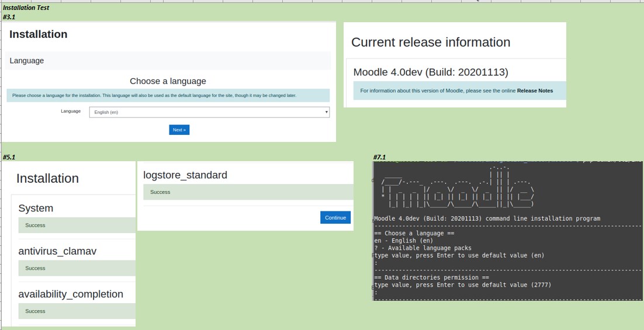Click 'Moodle 4.0dev (Build: 20201113)' release heading
This screenshot has height=330, width=644.
tap(431, 72)
